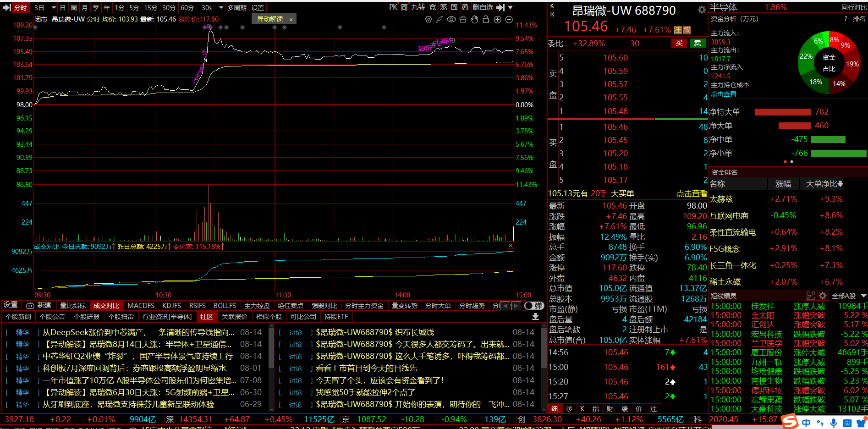Click 点击查看 for large buy order
The width and height of the screenshot is (868, 429).
(x=692, y=193)
